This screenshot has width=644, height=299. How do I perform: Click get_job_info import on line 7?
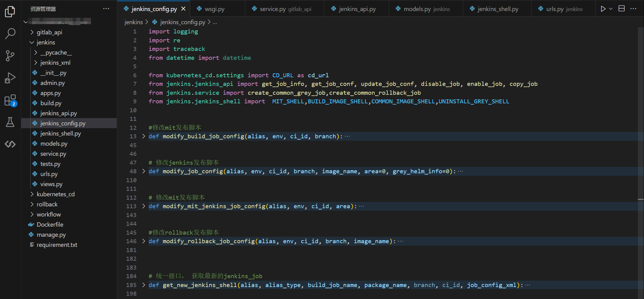click(283, 84)
